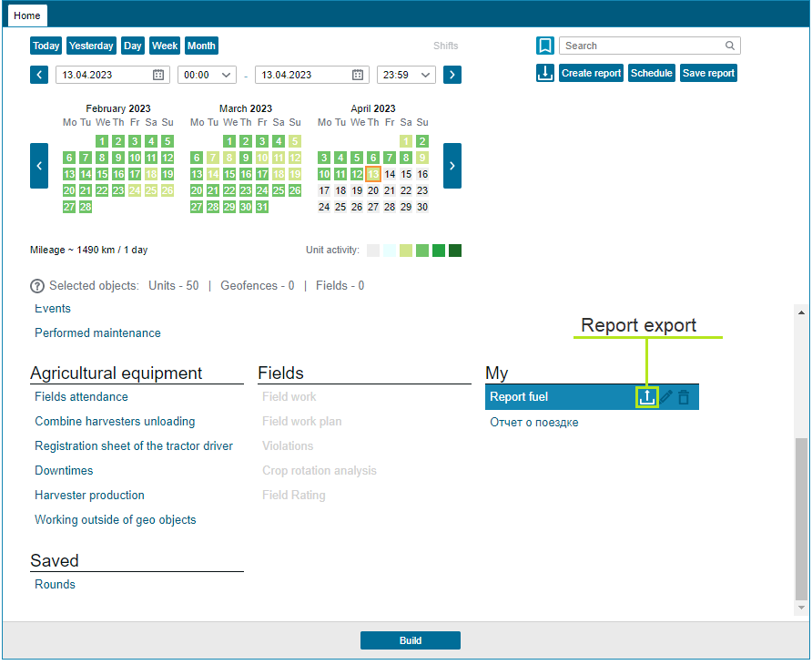The height and width of the screenshot is (665, 812).
Task: Select April 14 in the calendar
Action: [x=390, y=174]
